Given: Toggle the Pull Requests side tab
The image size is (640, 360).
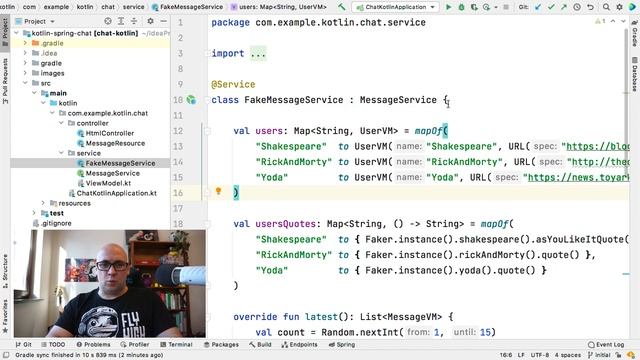Looking at the screenshot, I should tap(5, 80).
